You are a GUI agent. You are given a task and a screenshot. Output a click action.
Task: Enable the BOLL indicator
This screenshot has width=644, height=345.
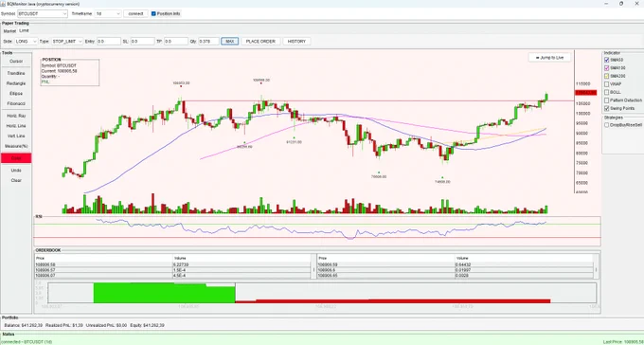pos(607,92)
